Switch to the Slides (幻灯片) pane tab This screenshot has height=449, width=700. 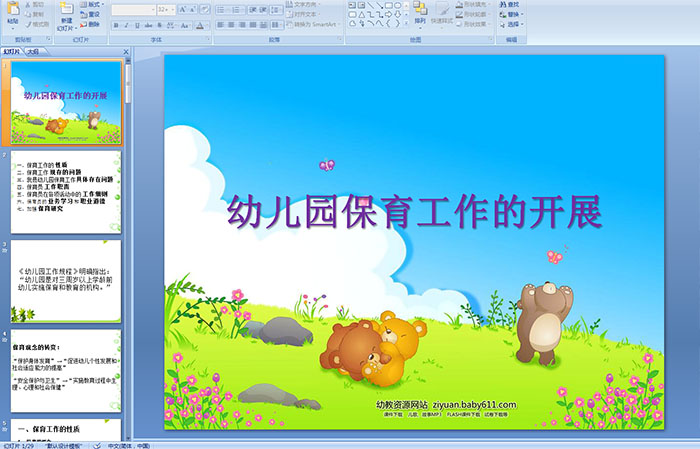pos(12,52)
